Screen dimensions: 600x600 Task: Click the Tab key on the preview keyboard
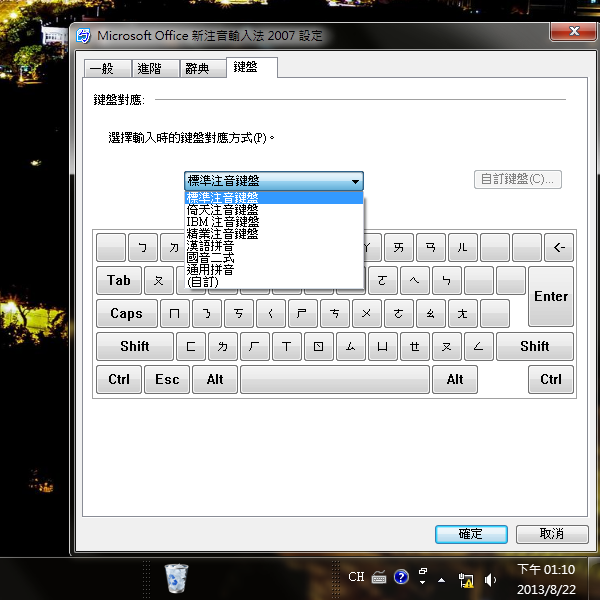tap(119, 280)
